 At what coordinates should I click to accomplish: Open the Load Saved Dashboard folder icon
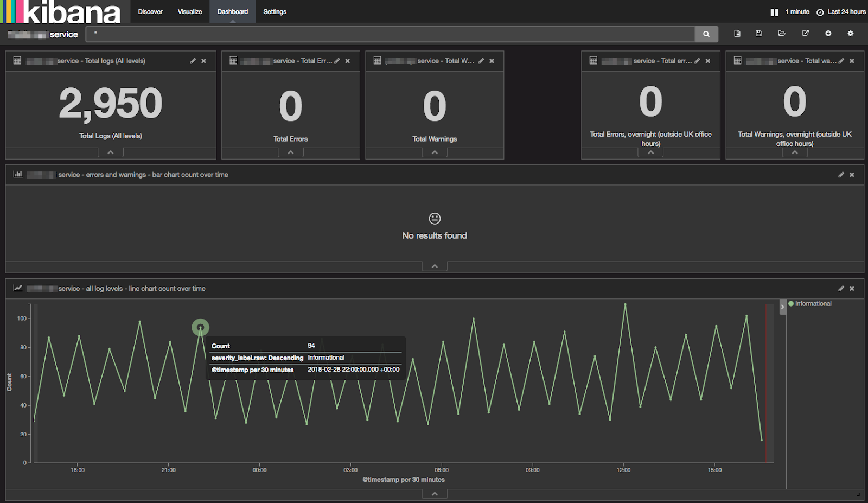coord(782,34)
